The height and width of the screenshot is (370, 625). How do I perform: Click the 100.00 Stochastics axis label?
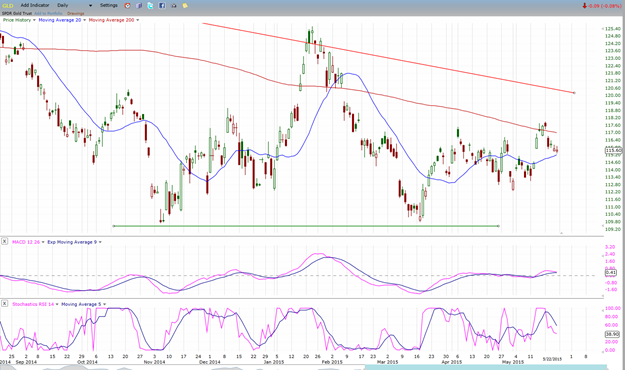pyautogui.click(x=613, y=308)
